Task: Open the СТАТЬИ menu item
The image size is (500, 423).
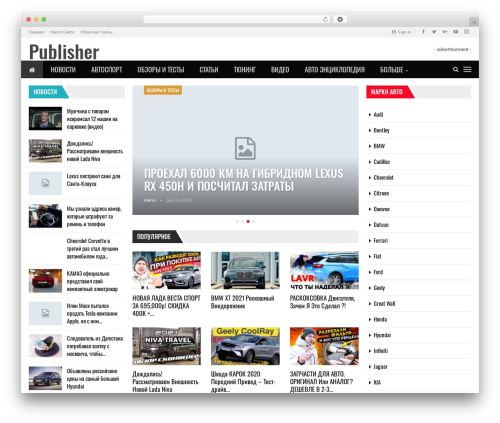Action: click(209, 70)
